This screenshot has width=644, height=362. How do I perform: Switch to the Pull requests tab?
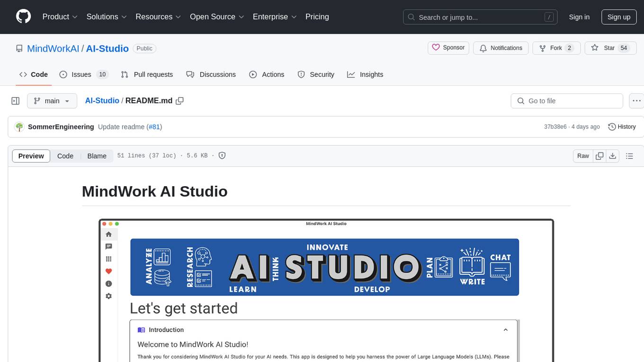coord(147,74)
